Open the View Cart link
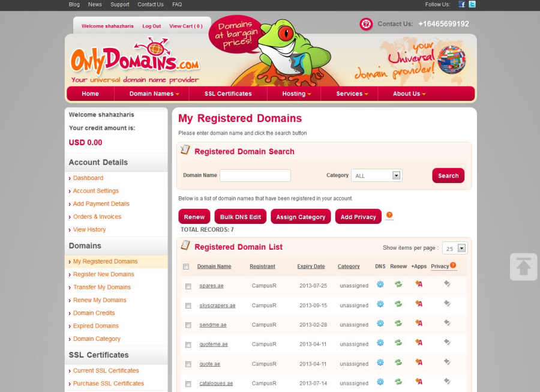The image size is (540, 392). click(x=186, y=26)
